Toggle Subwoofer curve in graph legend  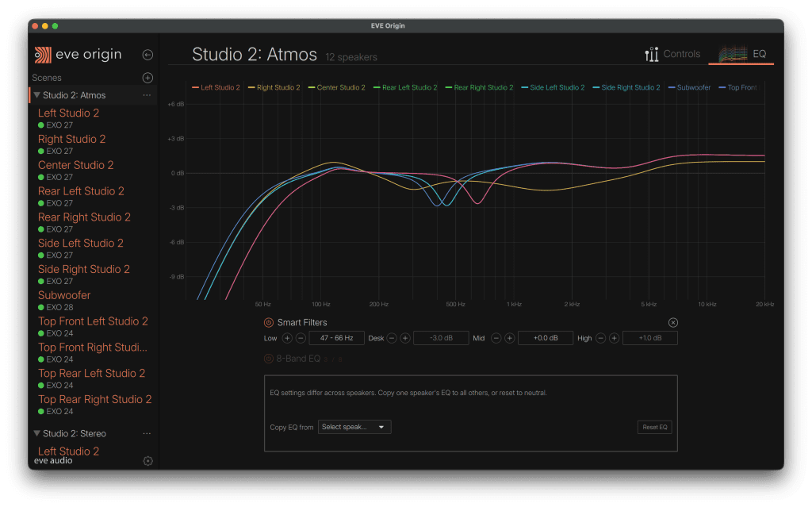pos(689,87)
